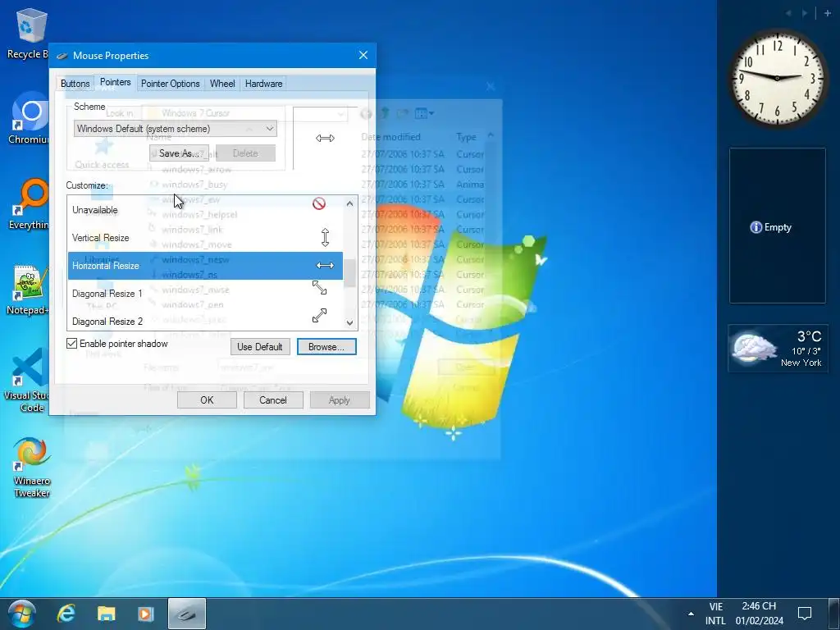Image resolution: width=840 pixels, height=630 pixels.
Task: Select the Horizontal Resize pointer row
Action: point(205,266)
